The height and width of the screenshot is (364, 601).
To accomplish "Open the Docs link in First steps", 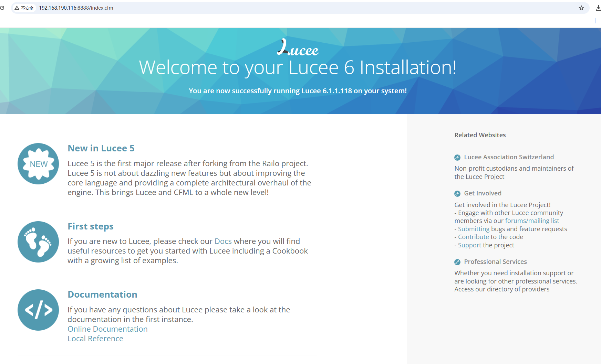I will click(223, 241).
